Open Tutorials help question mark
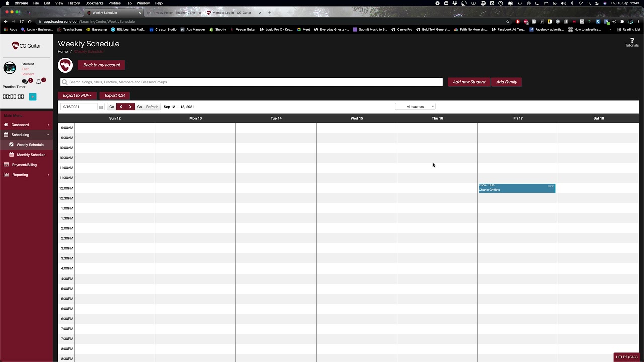The height and width of the screenshot is (362, 644). (632, 42)
